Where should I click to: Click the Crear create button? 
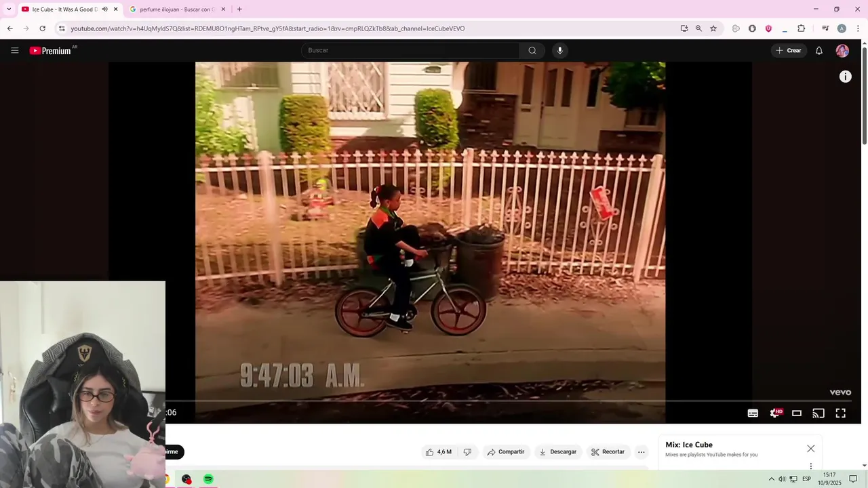(789, 51)
